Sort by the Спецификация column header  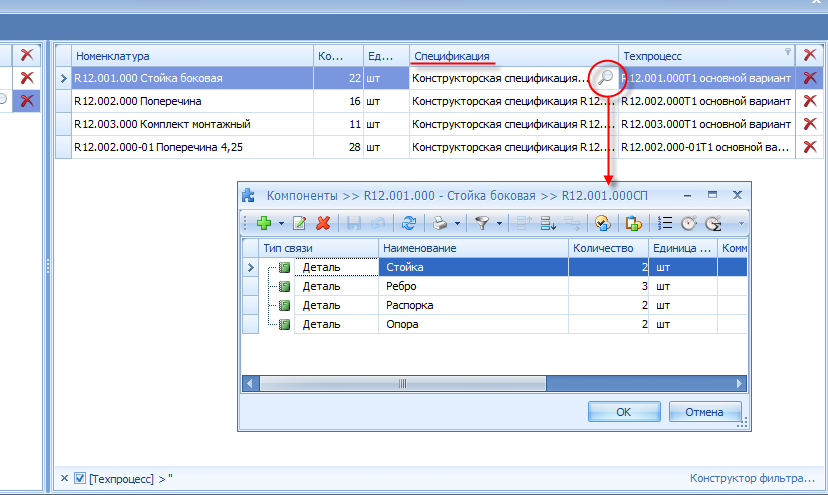(514, 56)
